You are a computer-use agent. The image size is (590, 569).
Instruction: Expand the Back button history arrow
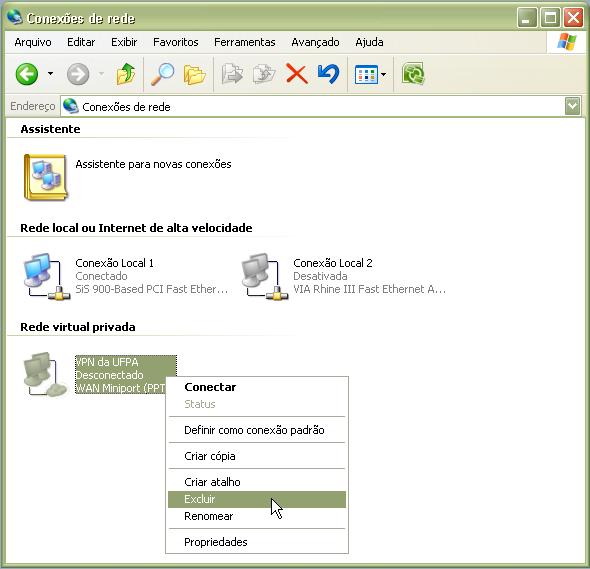(x=50, y=74)
